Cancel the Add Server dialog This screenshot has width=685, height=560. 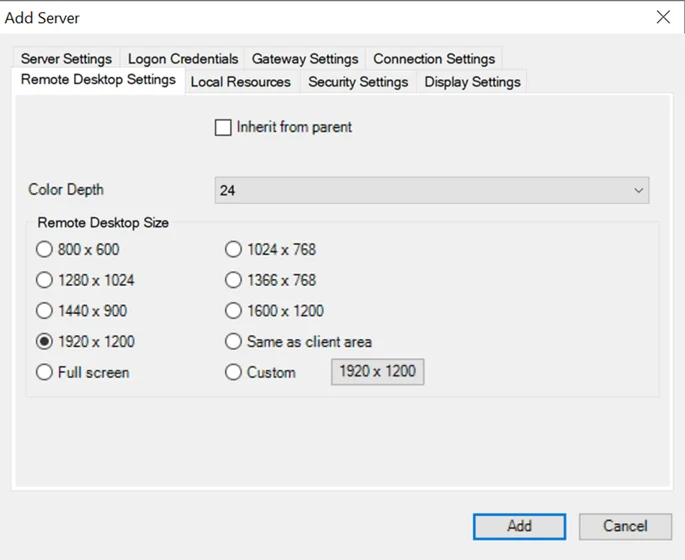[x=625, y=526]
